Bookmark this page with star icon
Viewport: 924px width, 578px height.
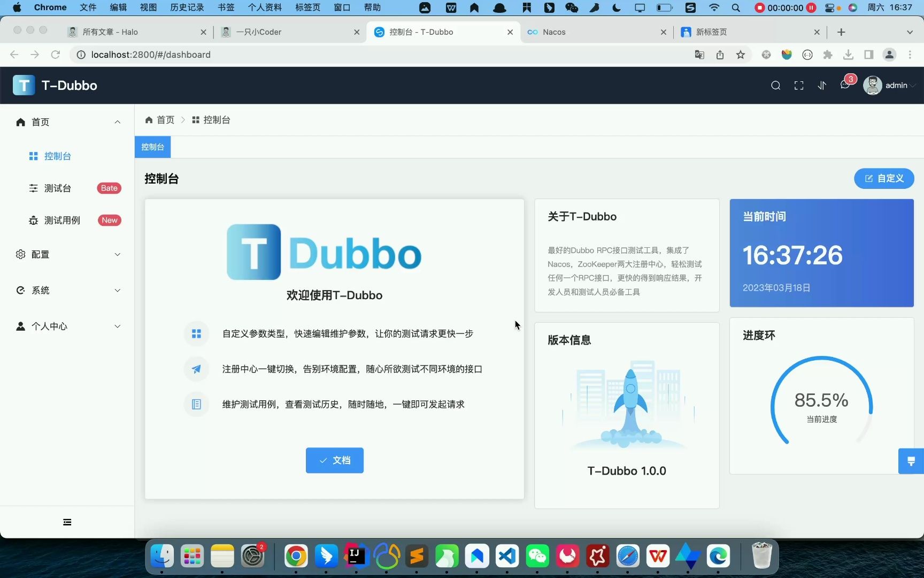point(741,55)
